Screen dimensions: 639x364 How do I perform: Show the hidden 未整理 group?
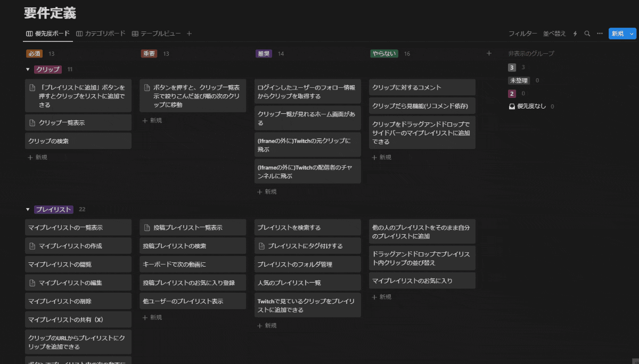click(519, 80)
